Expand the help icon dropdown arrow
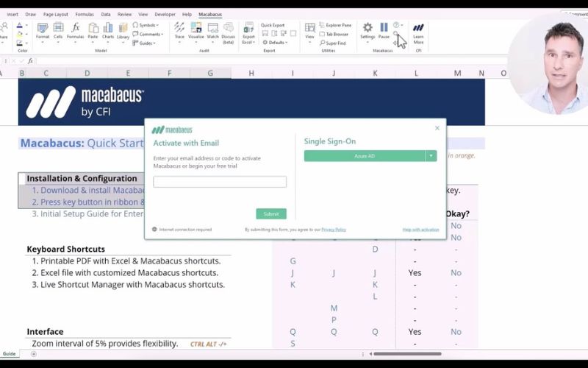 pos(401,25)
